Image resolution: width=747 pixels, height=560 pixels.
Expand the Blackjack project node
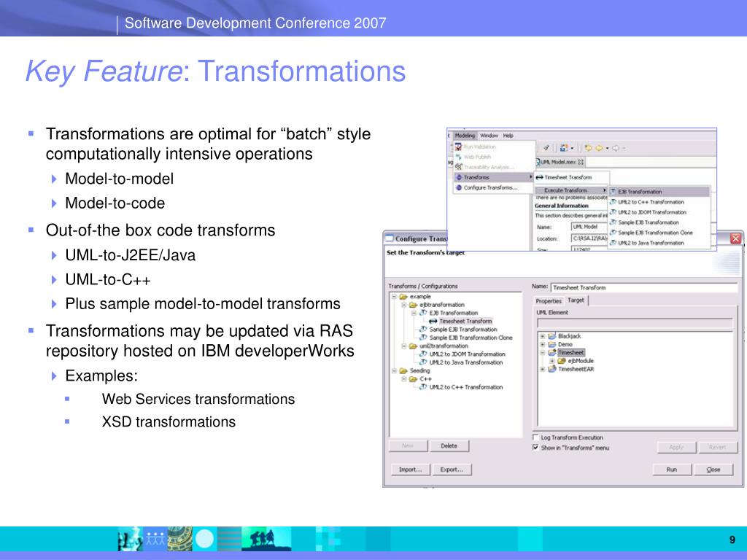(x=543, y=336)
